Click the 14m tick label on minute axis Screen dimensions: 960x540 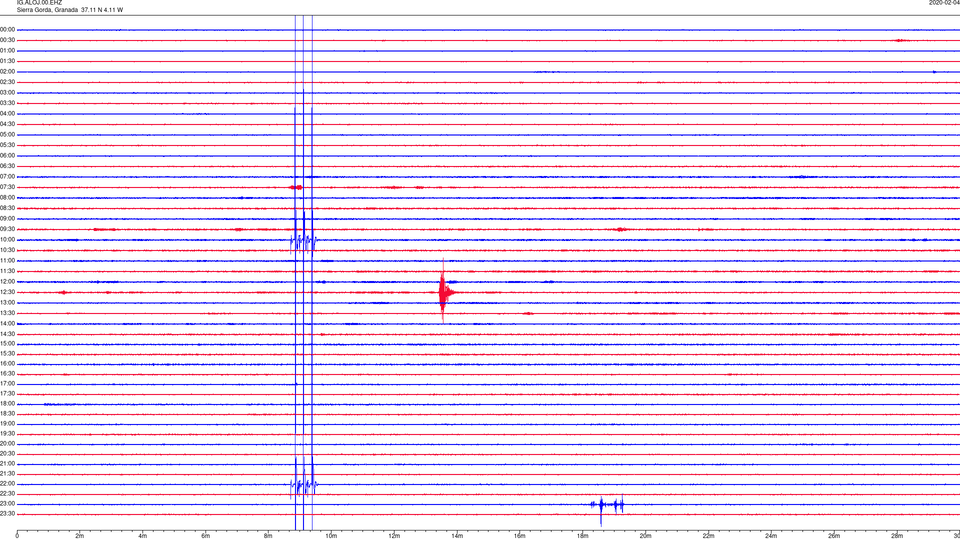point(457,536)
